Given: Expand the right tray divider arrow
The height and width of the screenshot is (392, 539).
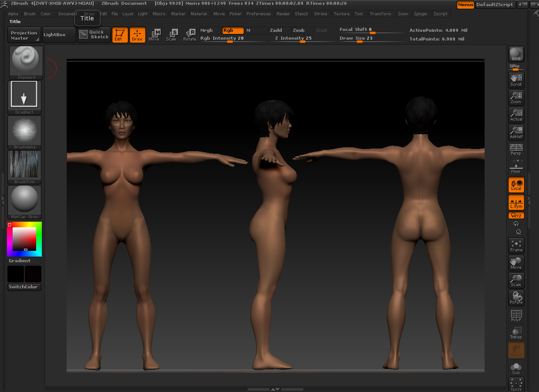Looking at the screenshot, I should point(529,200).
